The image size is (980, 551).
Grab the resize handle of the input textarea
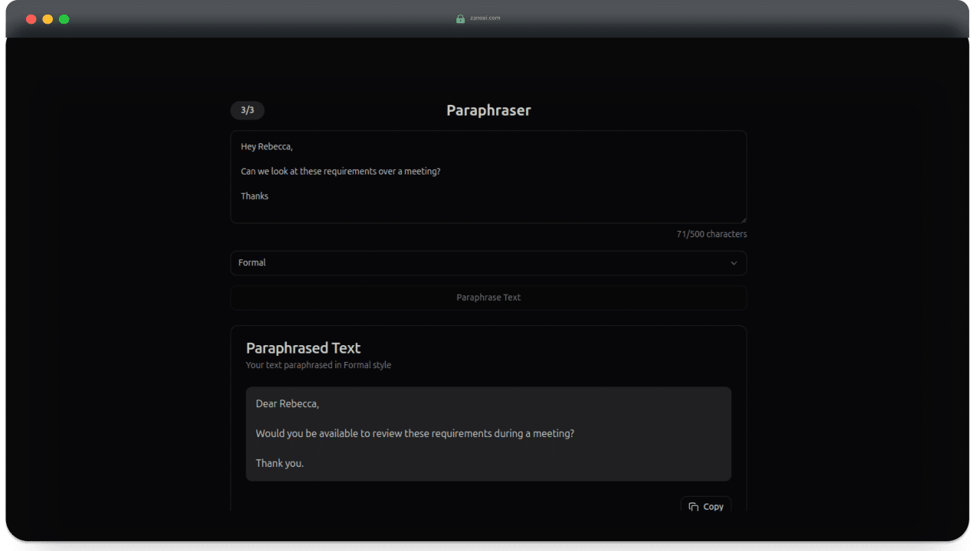[x=743, y=220]
